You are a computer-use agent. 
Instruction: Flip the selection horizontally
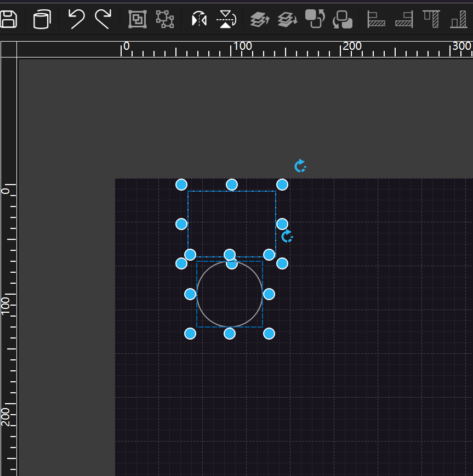tap(200, 19)
